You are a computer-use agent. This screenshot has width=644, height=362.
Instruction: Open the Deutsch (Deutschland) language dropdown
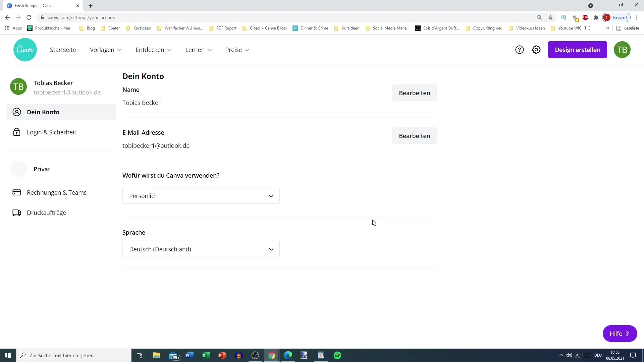click(201, 249)
